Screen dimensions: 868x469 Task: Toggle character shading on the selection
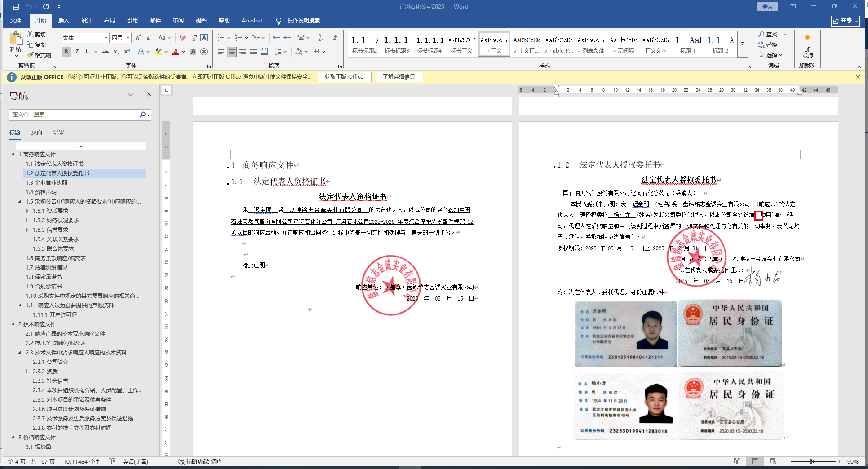pyautogui.click(x=193, y=52)
